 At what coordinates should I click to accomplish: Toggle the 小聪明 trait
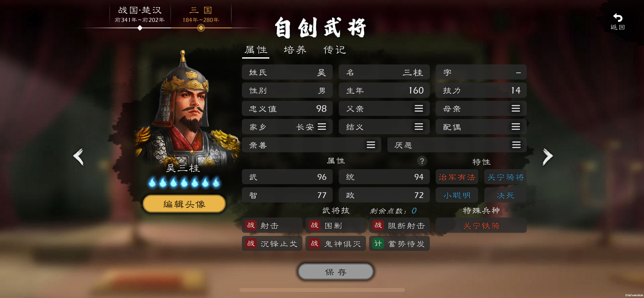coord(457,195)
